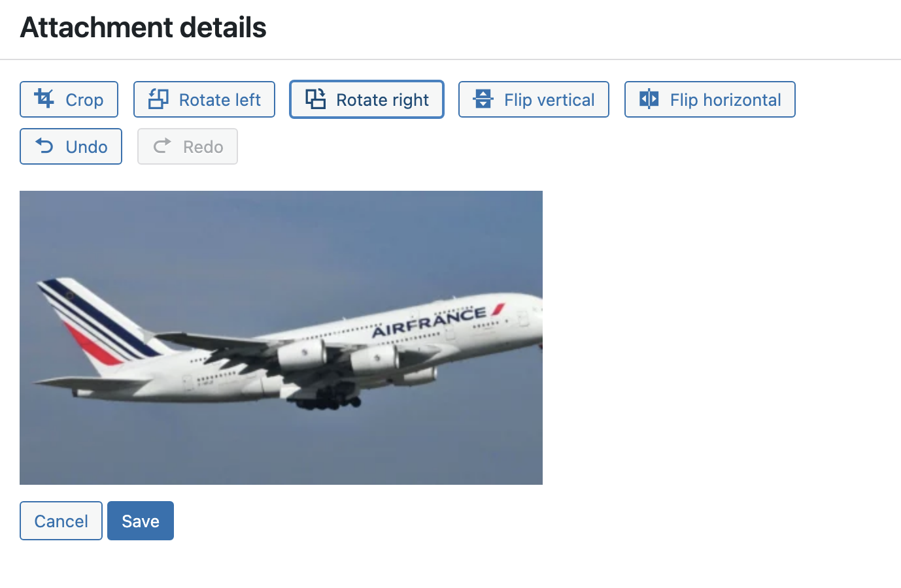Click the Crop button label

click(84, 100)
